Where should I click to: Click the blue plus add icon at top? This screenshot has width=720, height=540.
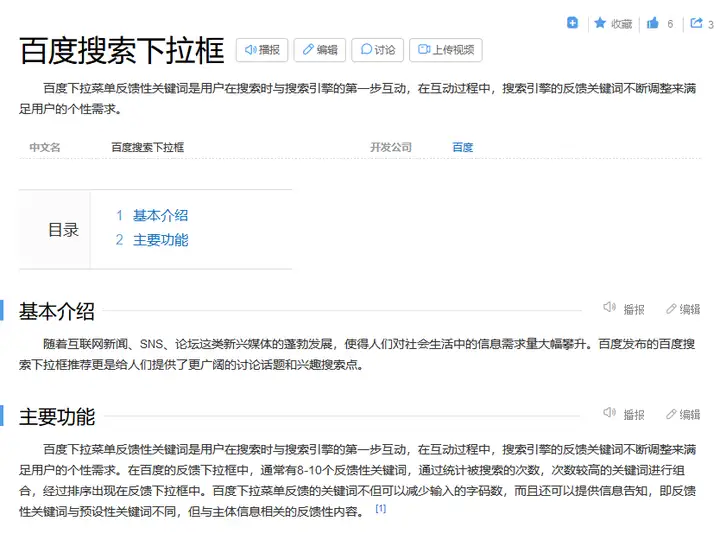572,22
